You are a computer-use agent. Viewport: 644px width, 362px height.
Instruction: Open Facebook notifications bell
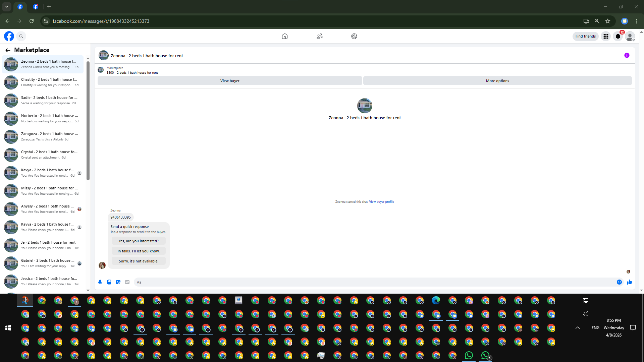pyautogui.click(x=618, y=37)
